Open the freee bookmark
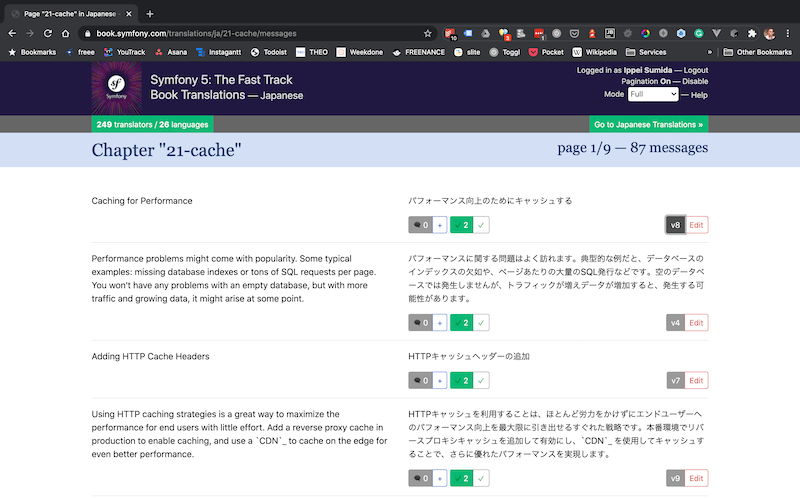 (x=81, y=52)
